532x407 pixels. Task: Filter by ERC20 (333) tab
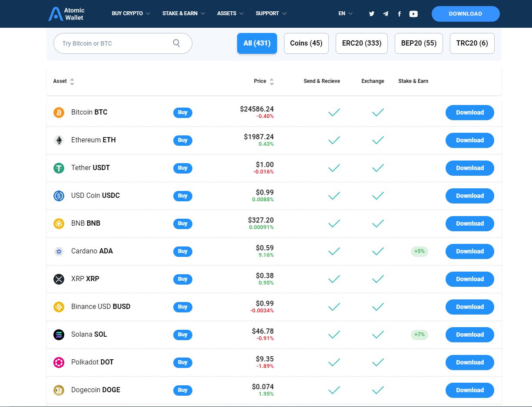[361, 43]
